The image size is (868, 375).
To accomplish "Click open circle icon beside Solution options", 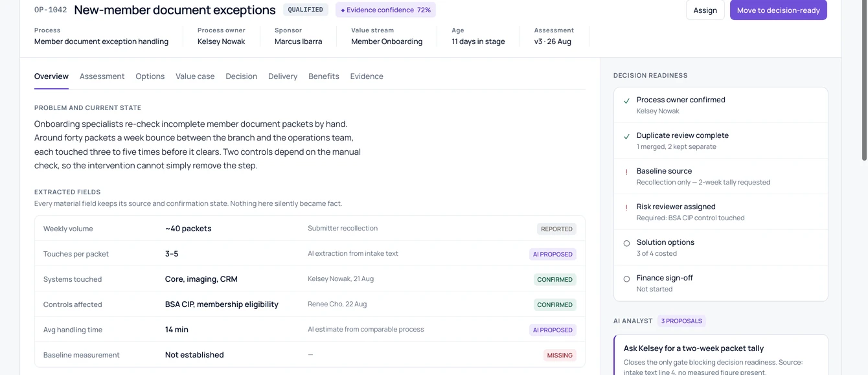I will tap(626, 244).
